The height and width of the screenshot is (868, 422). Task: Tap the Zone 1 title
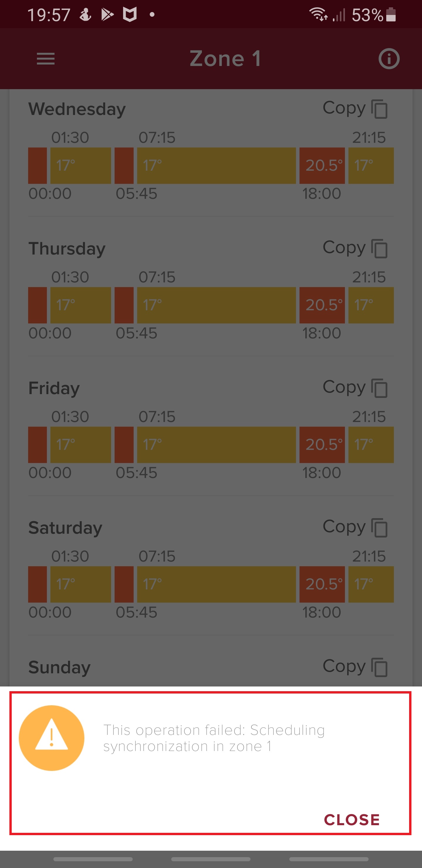tap(225, 59)
